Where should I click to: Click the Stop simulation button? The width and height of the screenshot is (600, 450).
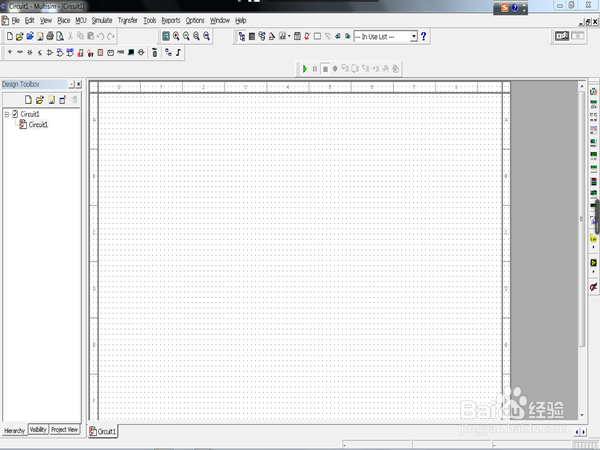324,68
